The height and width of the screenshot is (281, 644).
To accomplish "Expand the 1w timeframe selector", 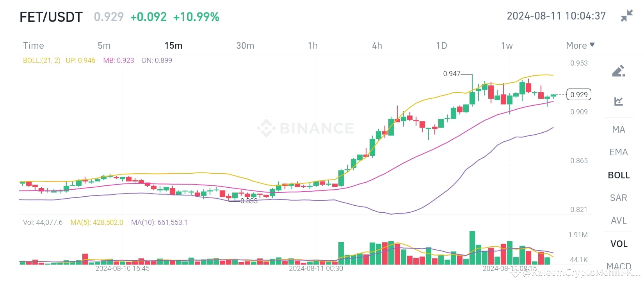I will 507,45.
